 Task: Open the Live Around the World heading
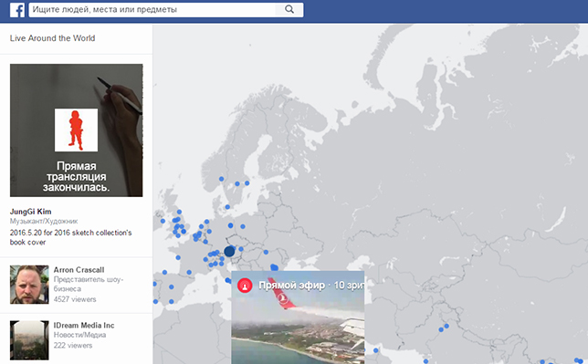click(53, 38)
